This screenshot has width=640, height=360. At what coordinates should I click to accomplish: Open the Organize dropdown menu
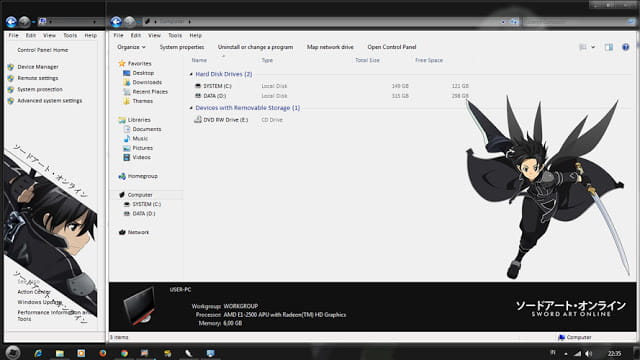pyautogui.click(x=131, y=47)
